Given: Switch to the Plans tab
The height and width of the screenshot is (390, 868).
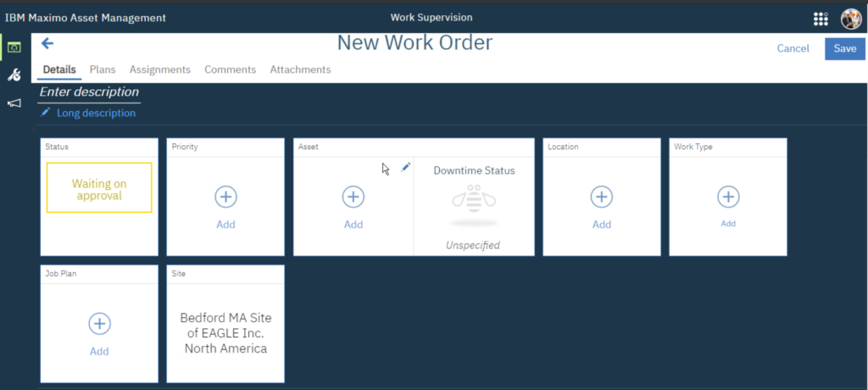Looking at the screenshot, I should pyautogui.click(x=103, y=70).
